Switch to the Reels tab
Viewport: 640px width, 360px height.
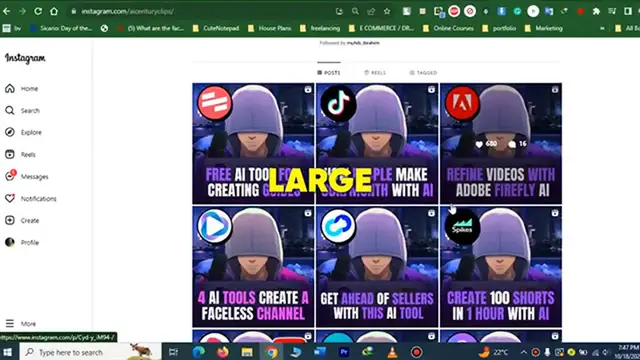pos(375,73)
